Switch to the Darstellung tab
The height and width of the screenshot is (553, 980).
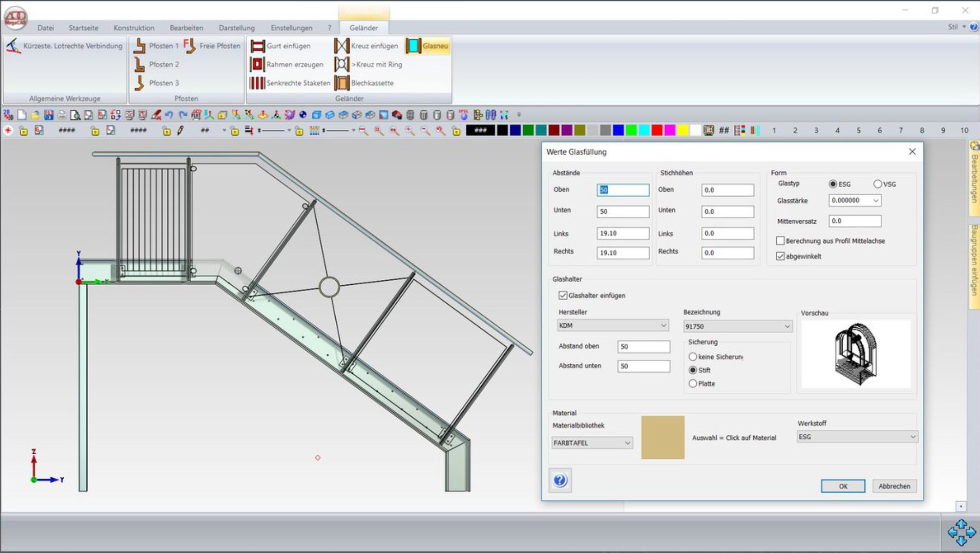point(236,28)
